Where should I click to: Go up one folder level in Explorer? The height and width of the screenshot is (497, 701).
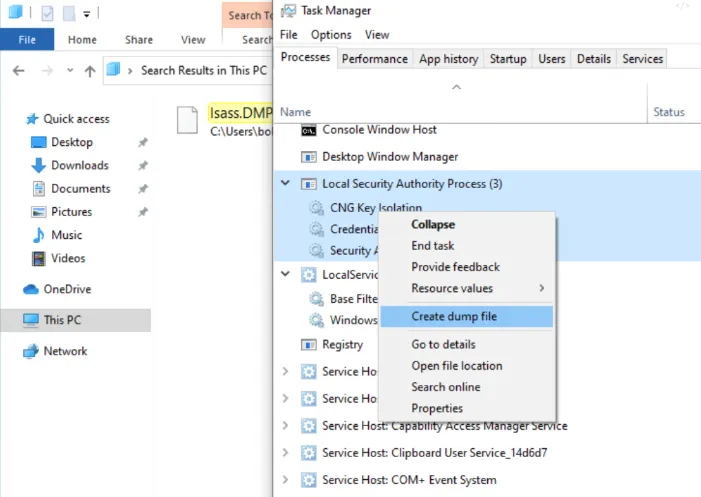[x=90, y=71]
